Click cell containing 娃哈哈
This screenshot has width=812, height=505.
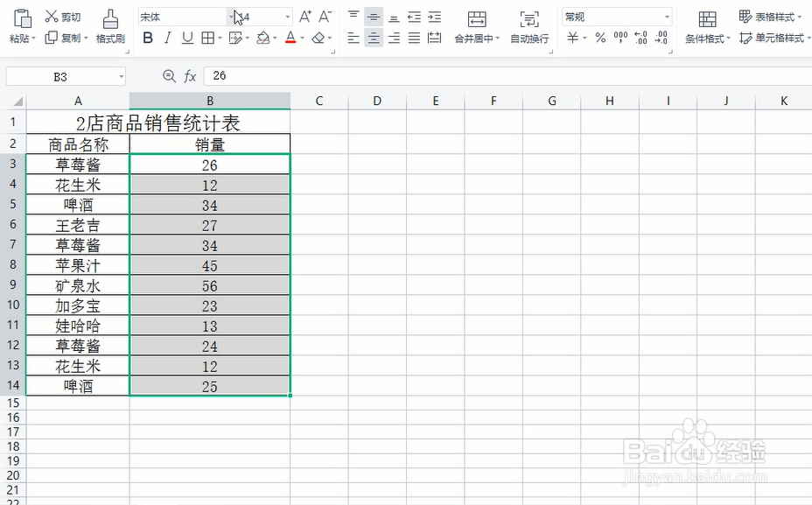coord(78,326)
